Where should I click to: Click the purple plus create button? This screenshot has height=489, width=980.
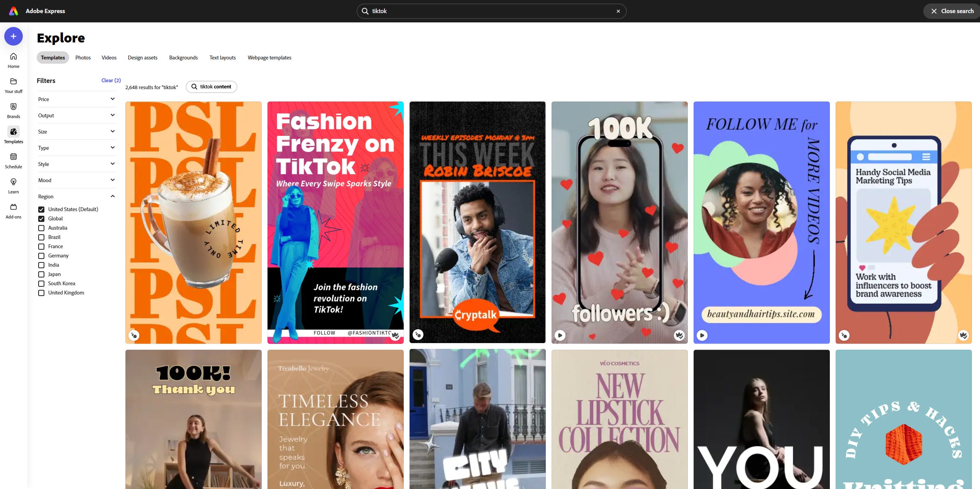(x=14, y=36)
